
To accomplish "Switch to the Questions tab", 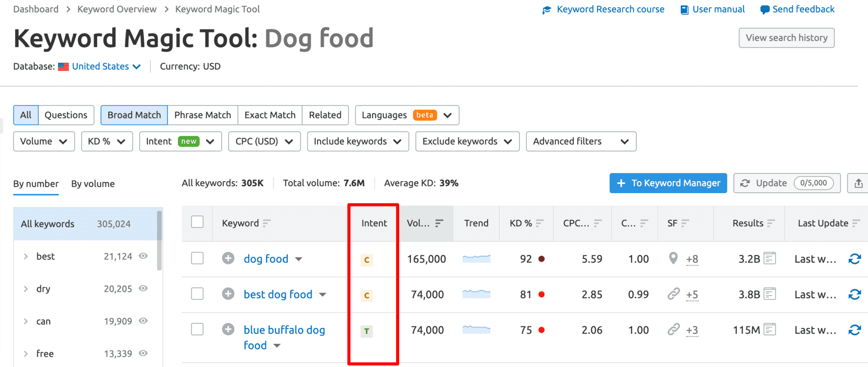I will click(x=66, y=115).
